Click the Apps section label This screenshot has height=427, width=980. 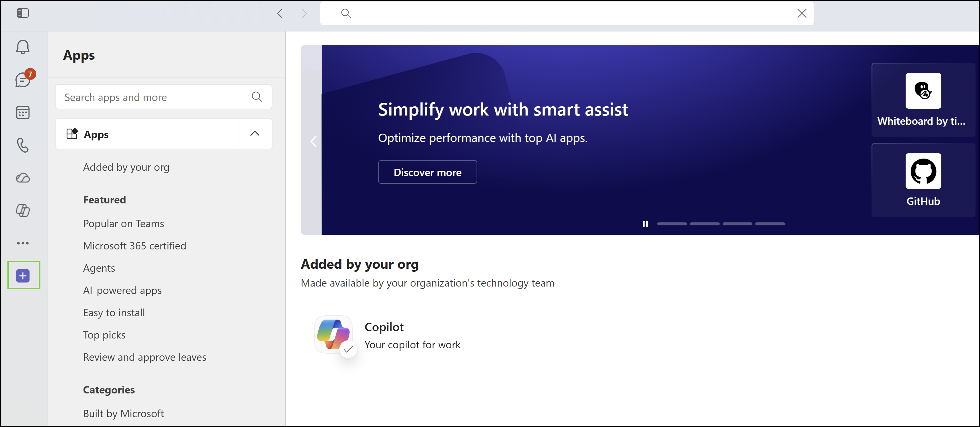(x=96, y=134)
